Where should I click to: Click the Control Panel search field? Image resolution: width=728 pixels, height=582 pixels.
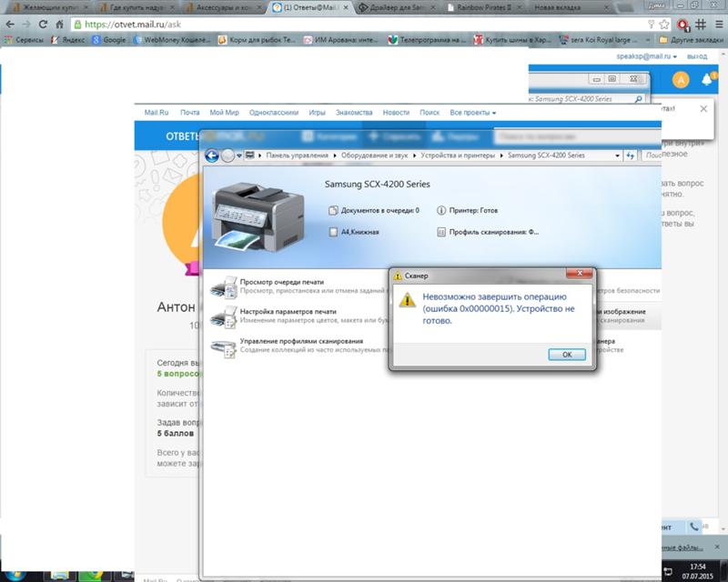coord(652,156)
